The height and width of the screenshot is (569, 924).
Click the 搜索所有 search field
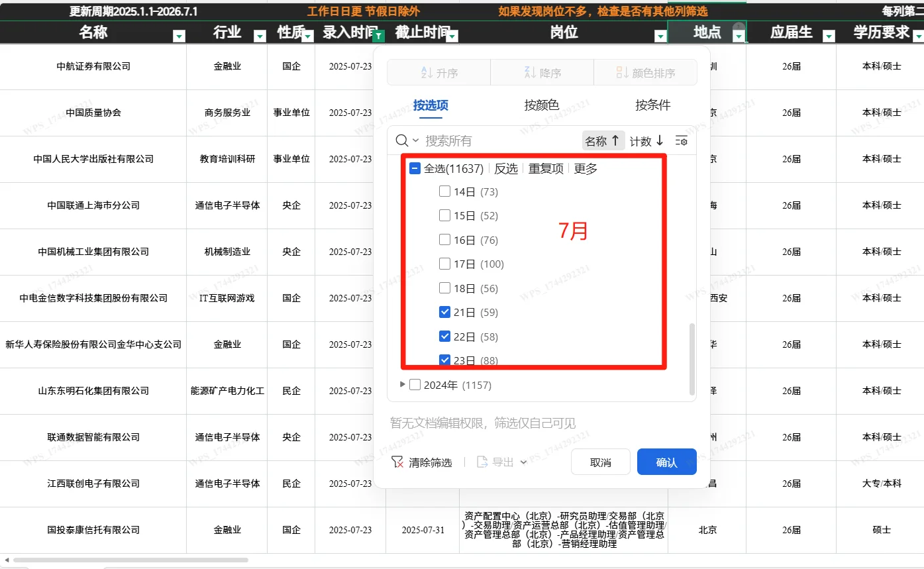tap(500, 140)
